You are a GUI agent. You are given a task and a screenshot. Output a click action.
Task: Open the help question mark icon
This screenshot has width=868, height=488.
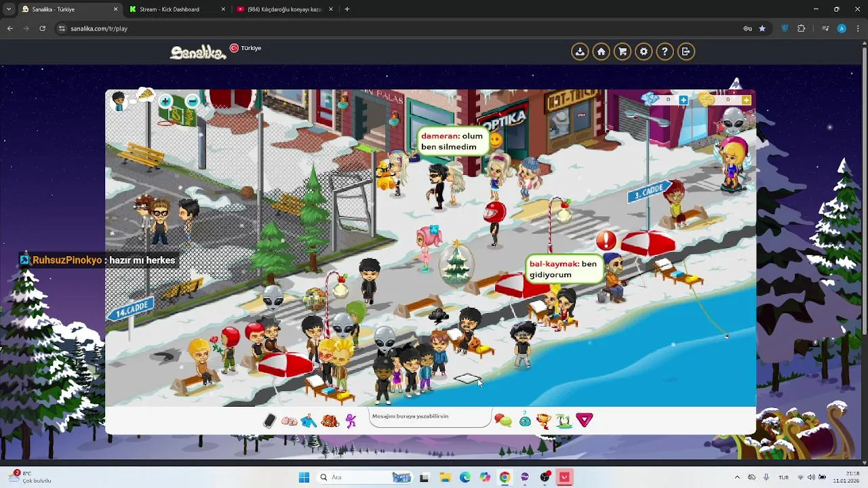[x=665, y=52]
